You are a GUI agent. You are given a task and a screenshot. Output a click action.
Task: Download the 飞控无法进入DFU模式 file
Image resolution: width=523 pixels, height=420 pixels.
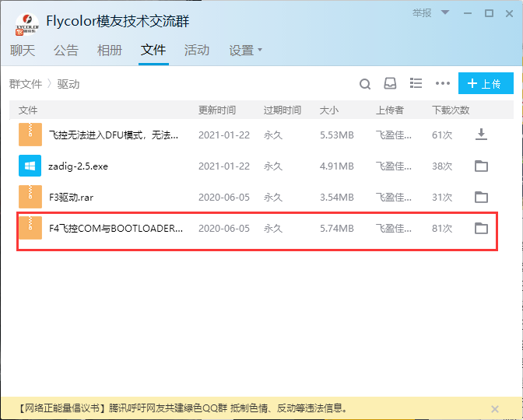pos(481,135)
